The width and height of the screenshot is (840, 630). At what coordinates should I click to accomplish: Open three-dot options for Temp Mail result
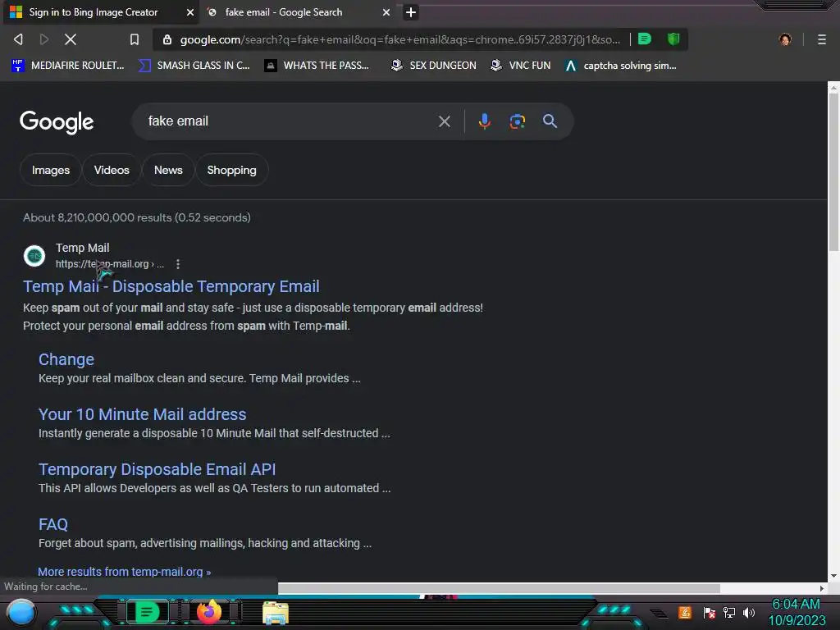[178, 264]
